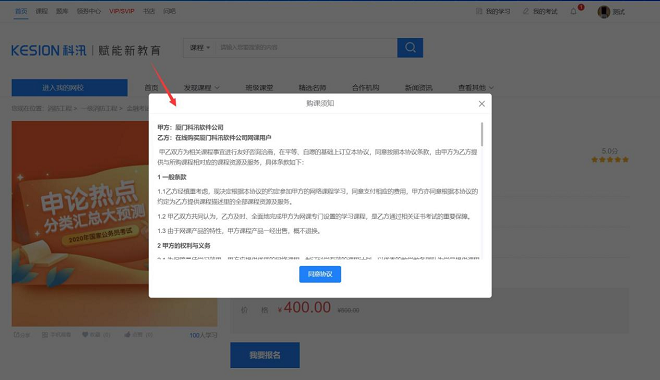This screenshot has height=380, width=660.
Task: Click the five-star rating
Action: [609, 159]
